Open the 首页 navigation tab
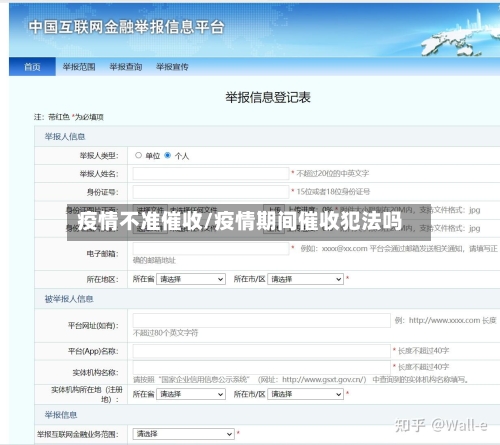This screenshot has height=445, width=500. click(x=32, y=67)
